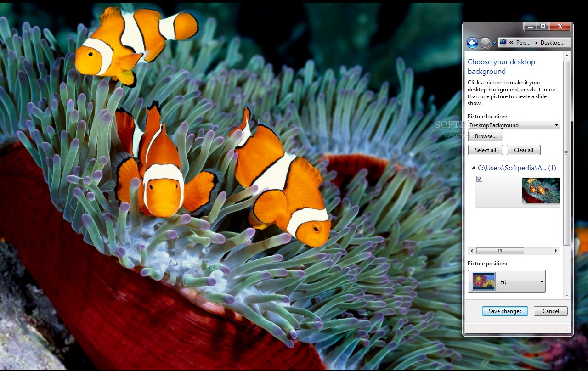Collapse the C:\Users\Softpedia group triangle

click(x=474, y=169)
